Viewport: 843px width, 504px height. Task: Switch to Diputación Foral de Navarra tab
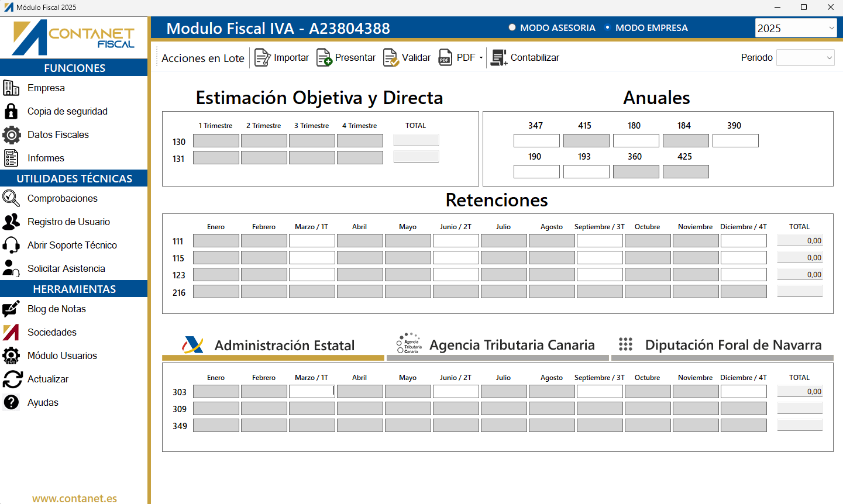pyautogui.click(x=722, y=345)
